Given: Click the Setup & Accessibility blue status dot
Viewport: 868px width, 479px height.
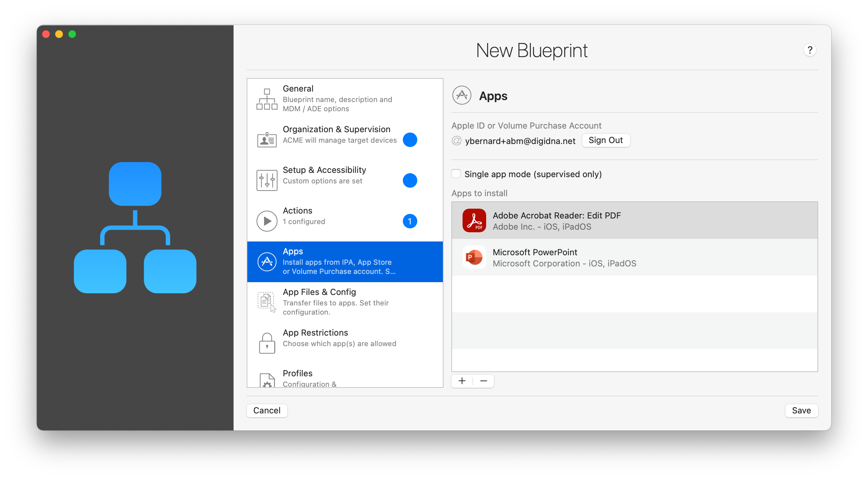Looking at the screenshot, I should point(410,180).
